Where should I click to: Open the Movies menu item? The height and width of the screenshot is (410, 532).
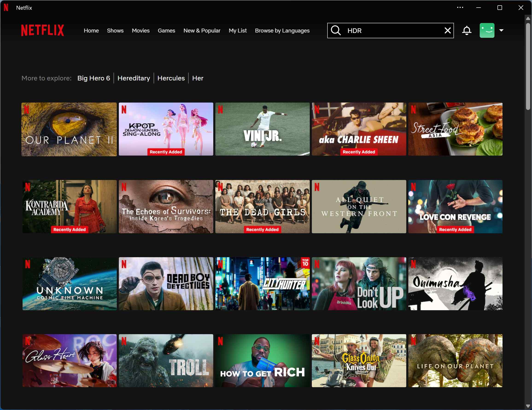pyautogui.click(x=140, y=30)
